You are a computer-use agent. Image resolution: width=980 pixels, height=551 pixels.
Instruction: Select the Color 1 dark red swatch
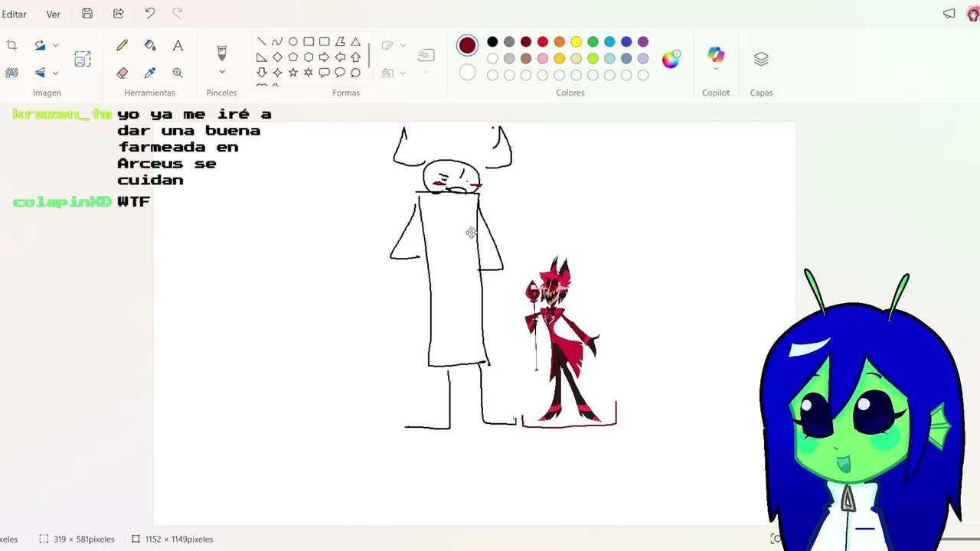tap(467, 45)
